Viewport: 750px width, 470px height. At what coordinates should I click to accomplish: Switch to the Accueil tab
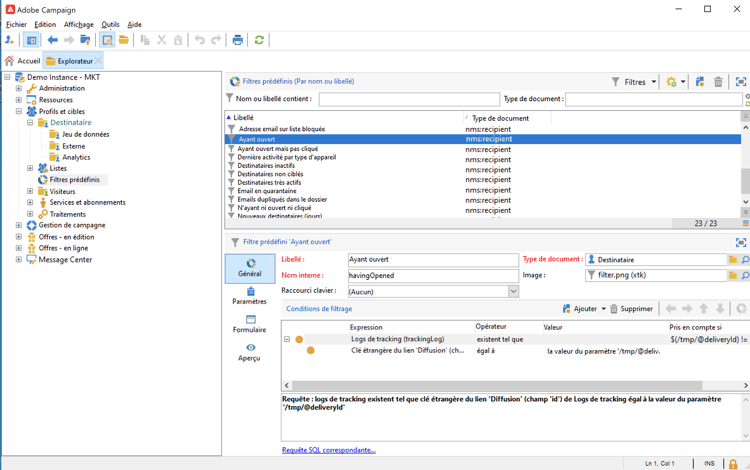tap(22, 61)
